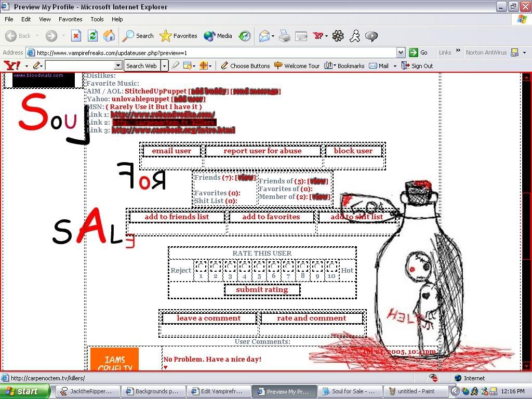Select rating 4 radio button

pyautogui.click(x=244, y=266)
